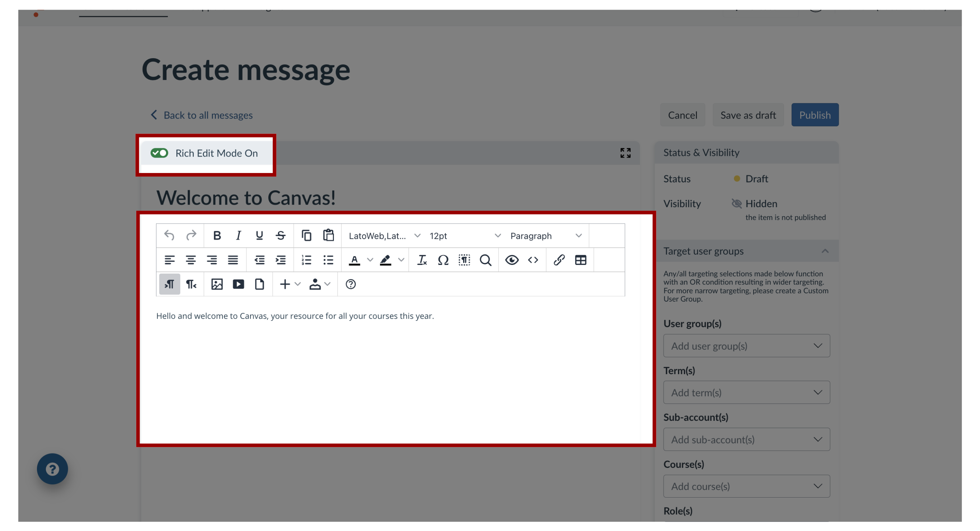
Task: Set right-to-left text direction
Action: coord(191,284)
